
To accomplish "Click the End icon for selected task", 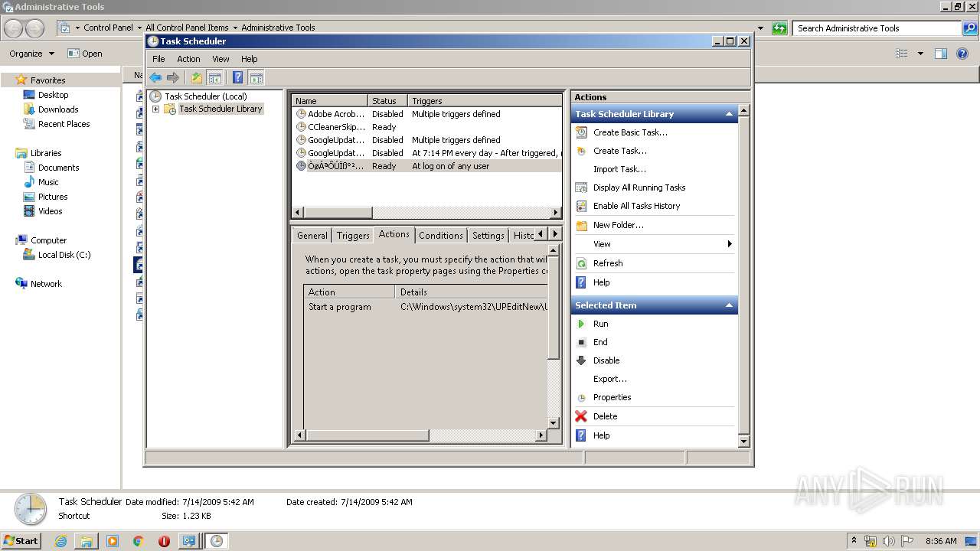I will 581,342.
